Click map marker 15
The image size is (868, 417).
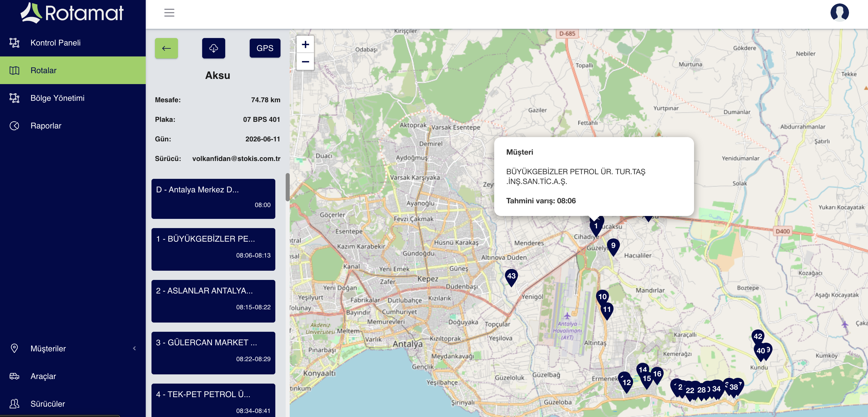tap(647, 380)
